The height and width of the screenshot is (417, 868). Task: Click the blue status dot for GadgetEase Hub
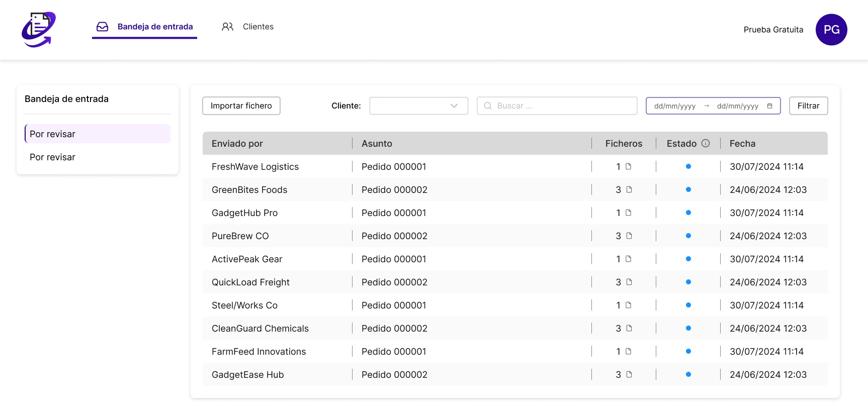pos(688,374)
